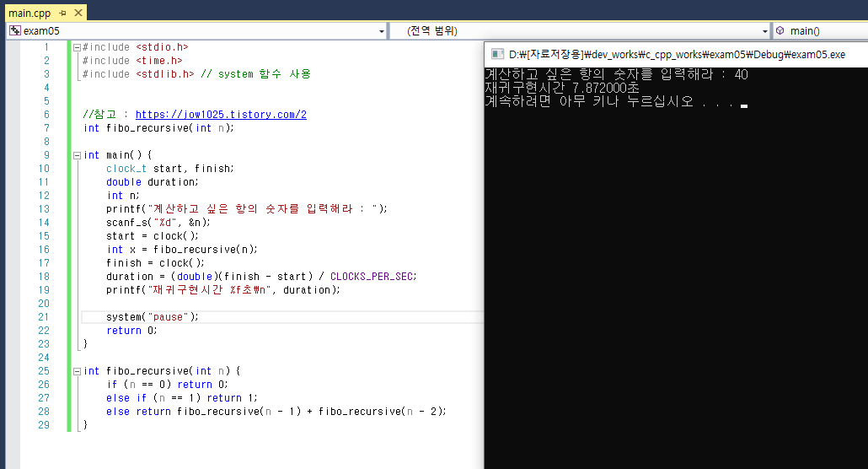Select the main.cpp document tab

[x=30, y=13]
